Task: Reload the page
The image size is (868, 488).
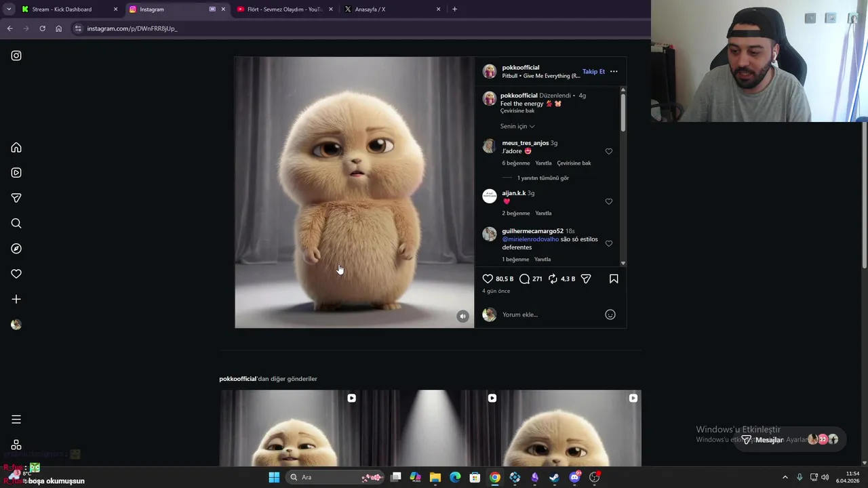Action: pyautogui.click(x=42, y=28)
